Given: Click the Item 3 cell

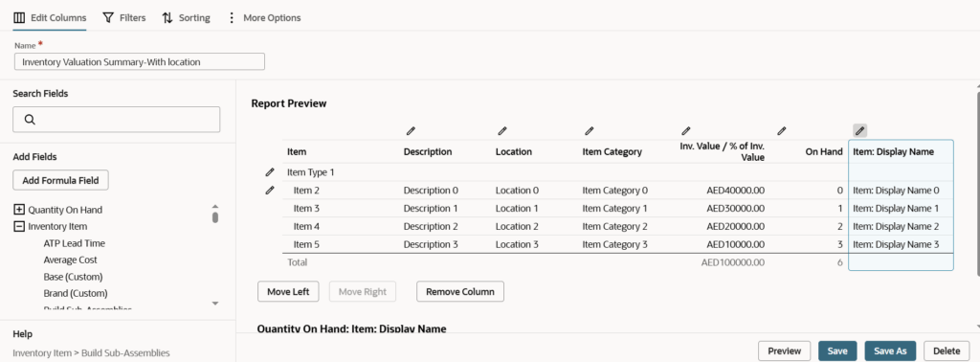Looking at the screenshot, I should click(x=307, y=208).
